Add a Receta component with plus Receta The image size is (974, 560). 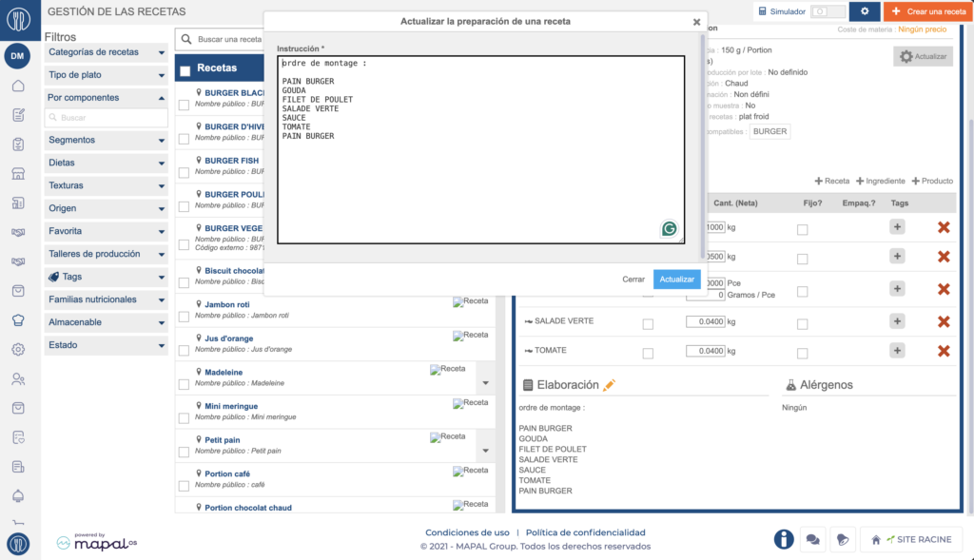831,182
